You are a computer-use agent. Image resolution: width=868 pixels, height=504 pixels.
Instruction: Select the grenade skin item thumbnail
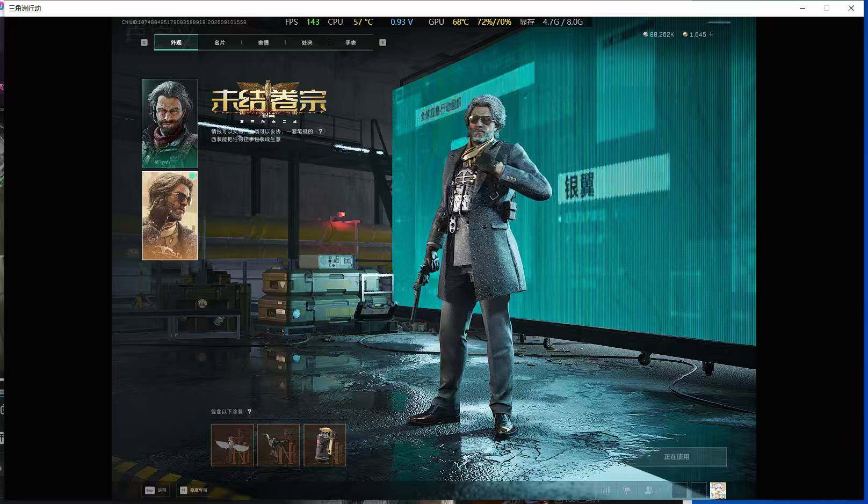[x=325, y=445]
